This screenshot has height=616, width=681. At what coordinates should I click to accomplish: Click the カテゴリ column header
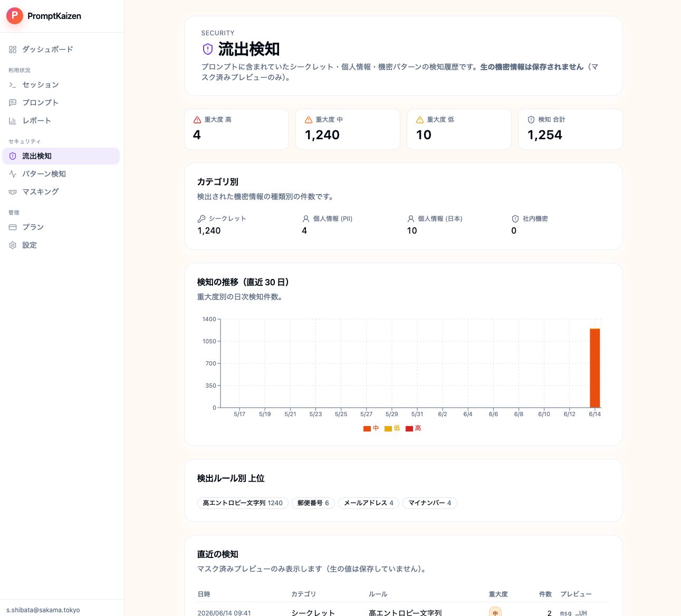click(x=304, y=594)
